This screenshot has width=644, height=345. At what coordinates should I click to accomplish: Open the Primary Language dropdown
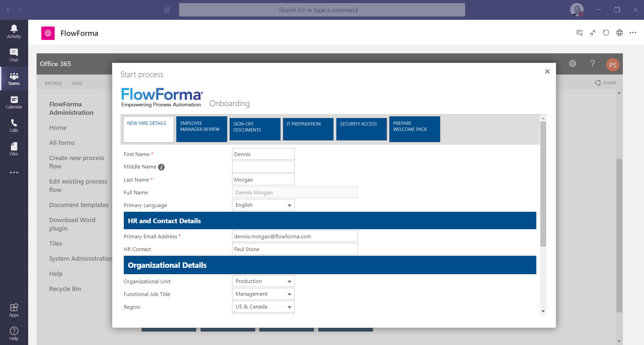[x=289, y=205]
